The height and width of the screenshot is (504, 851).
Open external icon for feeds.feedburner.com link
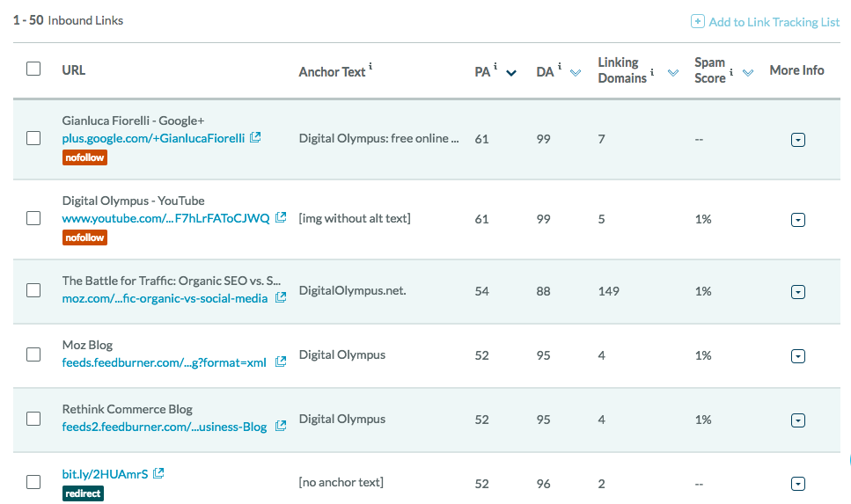[281, 362]
